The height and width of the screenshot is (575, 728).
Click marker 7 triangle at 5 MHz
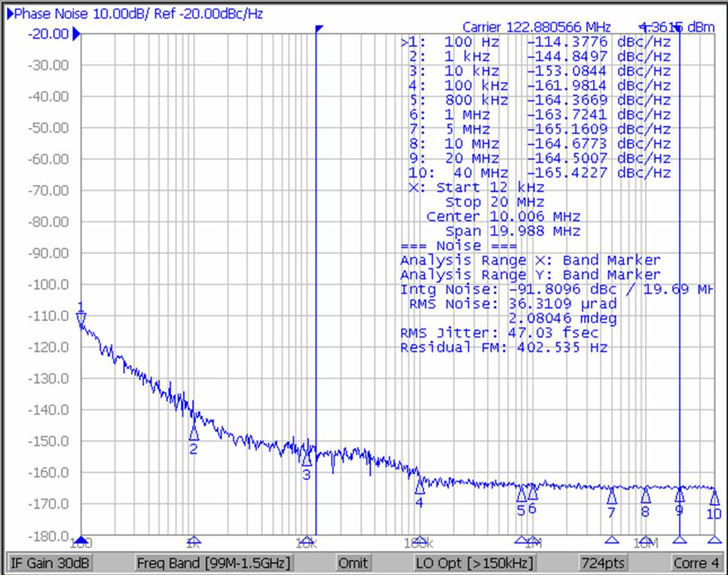coord(611,497)
